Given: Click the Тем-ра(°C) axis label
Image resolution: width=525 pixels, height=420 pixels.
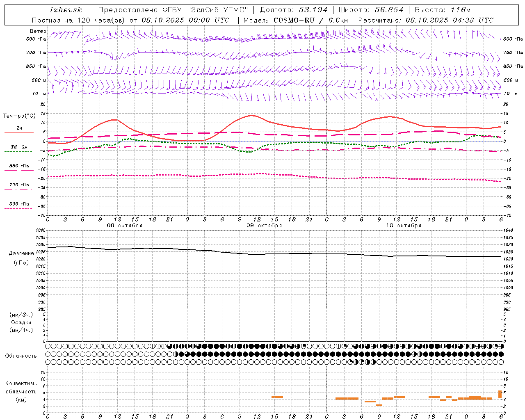Looking at the screenshot, I should coord(19,116).
